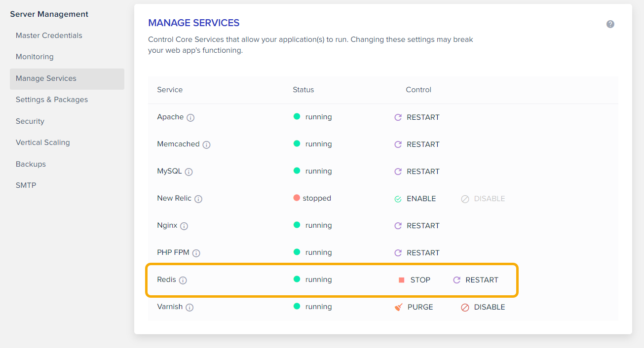
Task: Navigate to Monitoring section
Action: 35,56
